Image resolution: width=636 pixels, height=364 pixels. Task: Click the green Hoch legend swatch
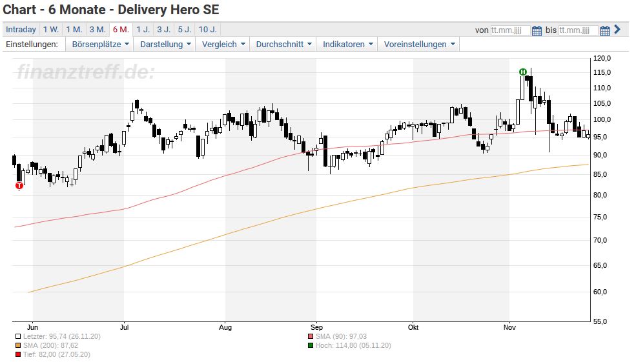pyautogui.click(x=311, y=345)
